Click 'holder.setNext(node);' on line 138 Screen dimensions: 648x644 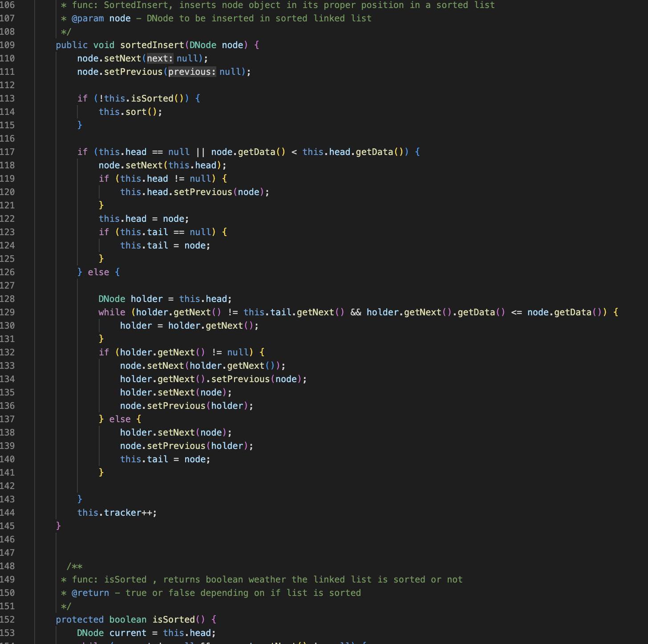pyautogui.click(x=176, y=432)
